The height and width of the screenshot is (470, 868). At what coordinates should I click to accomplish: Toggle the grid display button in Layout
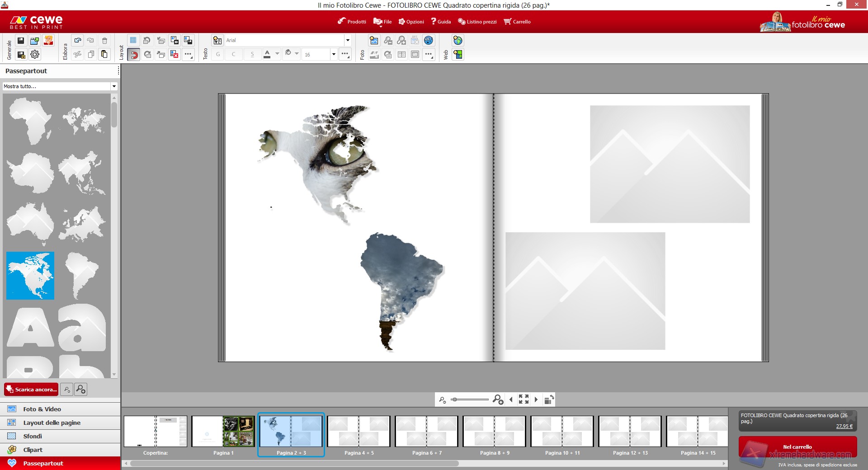133,41
